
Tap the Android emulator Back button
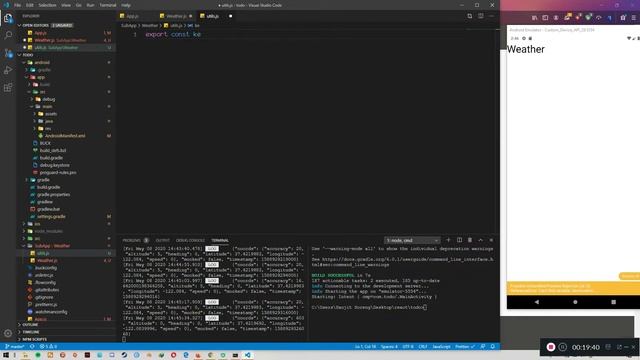point(537,302)
